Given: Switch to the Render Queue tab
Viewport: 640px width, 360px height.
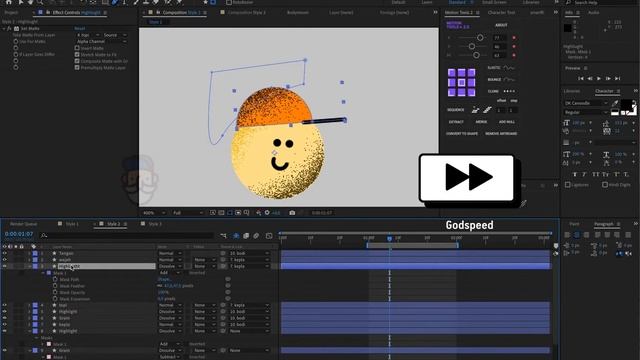Looking at the screenshot, I should [23, 224].
